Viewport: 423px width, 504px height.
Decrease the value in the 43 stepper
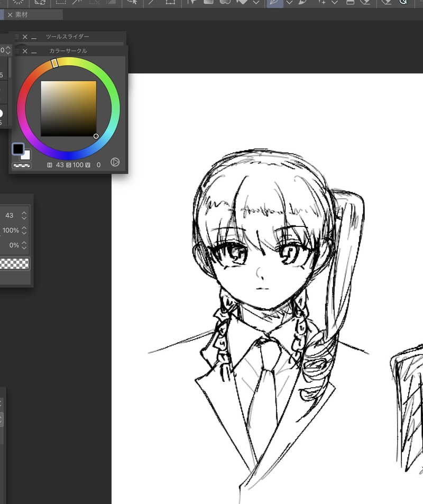(x=24, y=218)
